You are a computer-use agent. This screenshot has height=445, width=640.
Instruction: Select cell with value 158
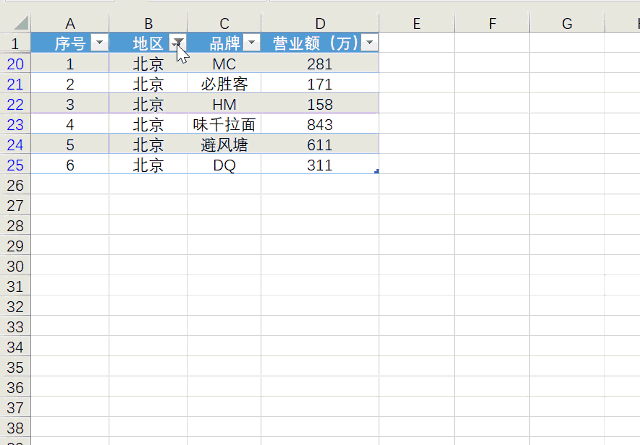coord(320,104)
